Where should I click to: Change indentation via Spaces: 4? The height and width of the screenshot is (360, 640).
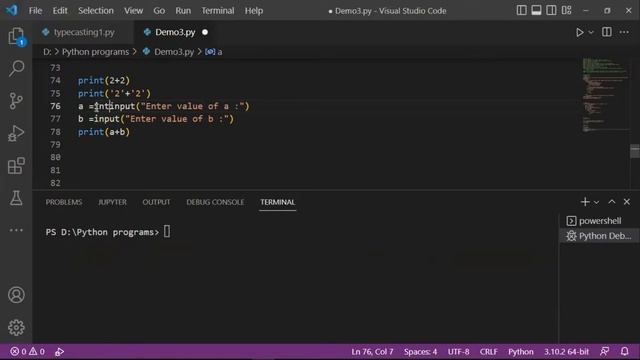[420, 351]
